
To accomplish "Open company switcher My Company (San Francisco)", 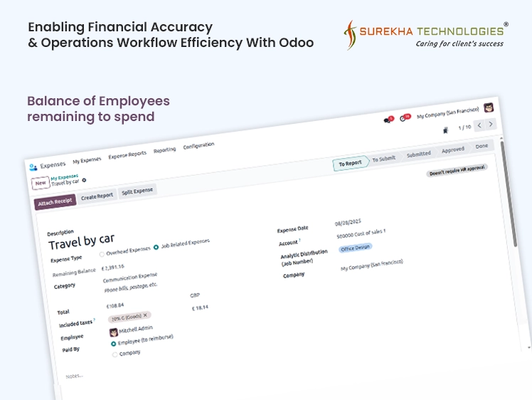I will tap(447, 112).
